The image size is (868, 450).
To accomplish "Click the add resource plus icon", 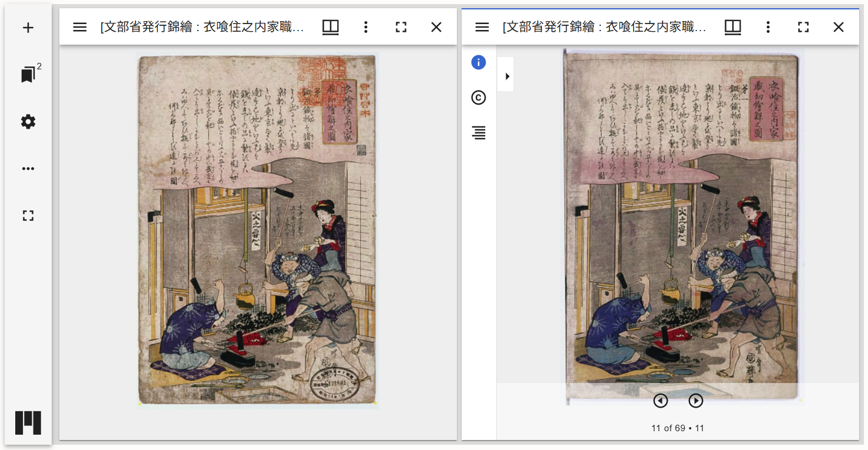I will pyautogui.click(x=28, y=27).
